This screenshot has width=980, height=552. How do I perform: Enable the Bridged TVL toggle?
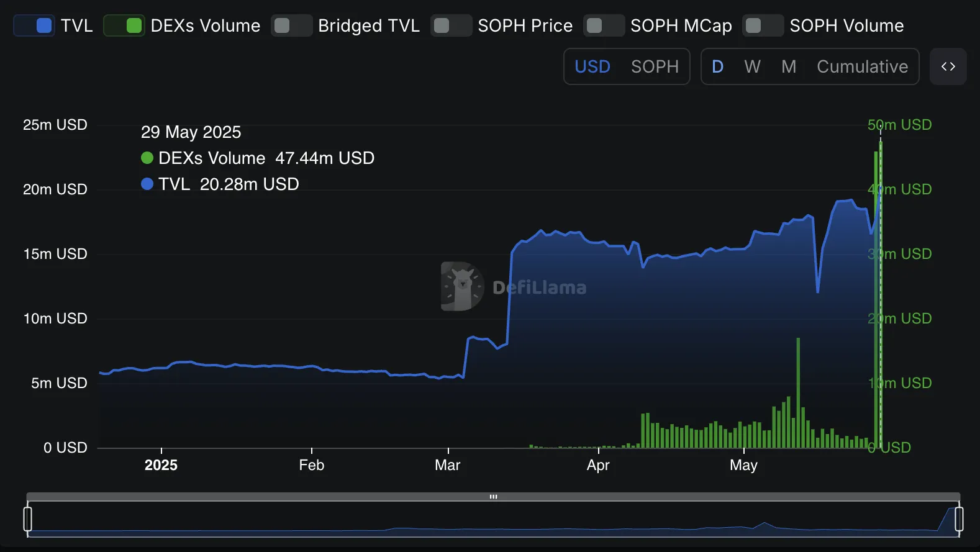point(292,25)
